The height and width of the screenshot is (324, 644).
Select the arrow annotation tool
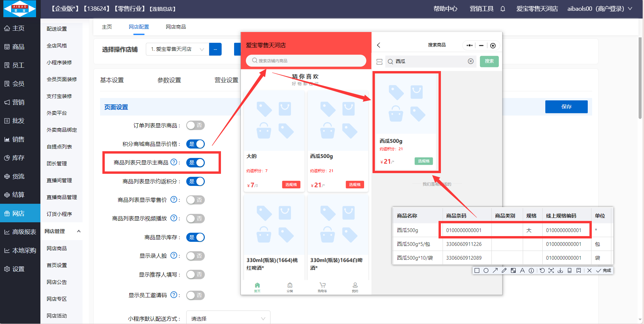(495, 270)
